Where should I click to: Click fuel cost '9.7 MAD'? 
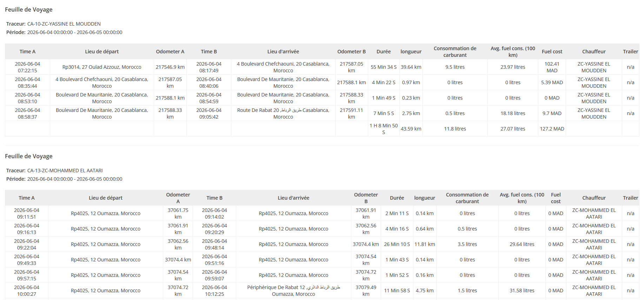click(x=552, y=113)
